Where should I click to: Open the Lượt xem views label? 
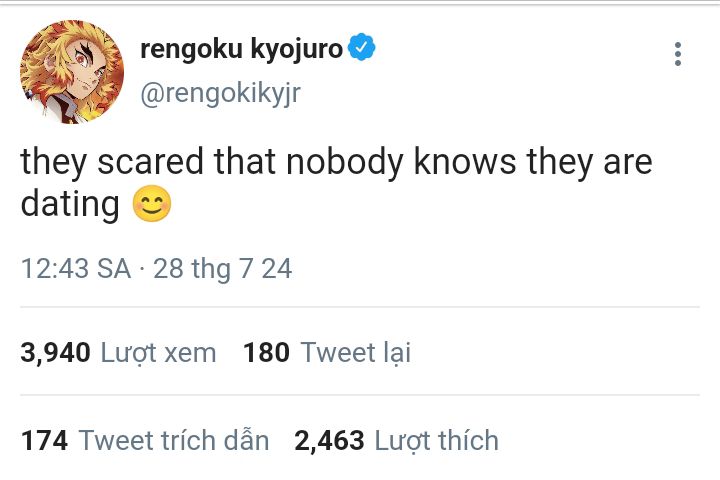pos(158,352)
